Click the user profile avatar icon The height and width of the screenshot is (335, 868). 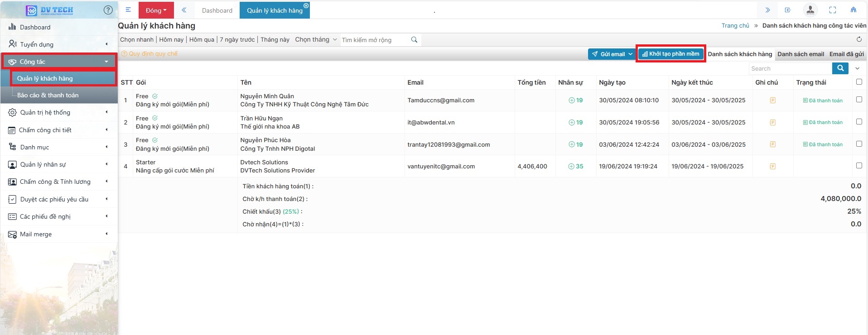tap(810, 10)
